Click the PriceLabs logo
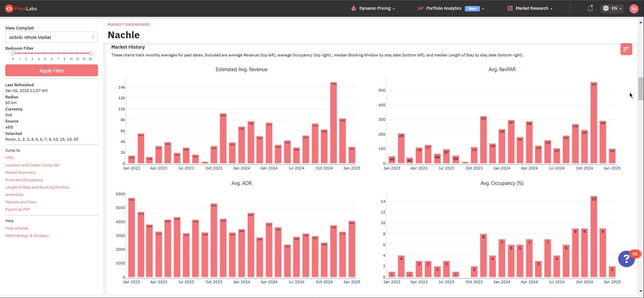The height and width of the screenshot is (298, 644). (21, 8)
